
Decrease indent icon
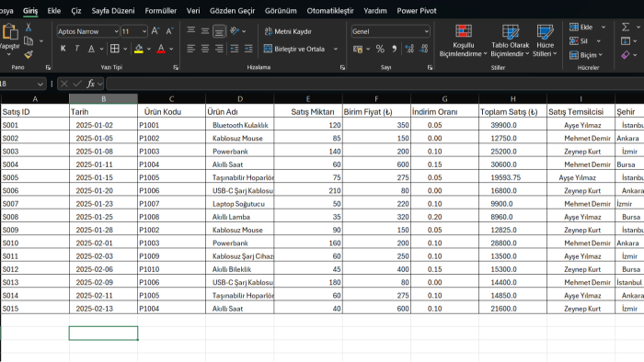coord(234,49)
